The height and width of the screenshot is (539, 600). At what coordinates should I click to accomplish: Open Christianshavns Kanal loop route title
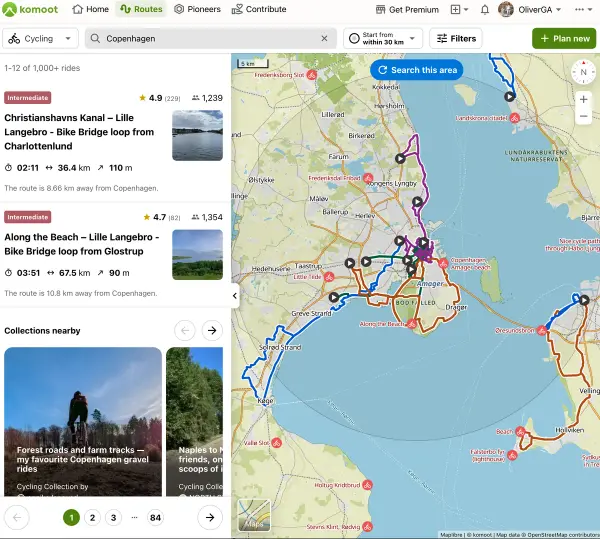pos(79,132)
